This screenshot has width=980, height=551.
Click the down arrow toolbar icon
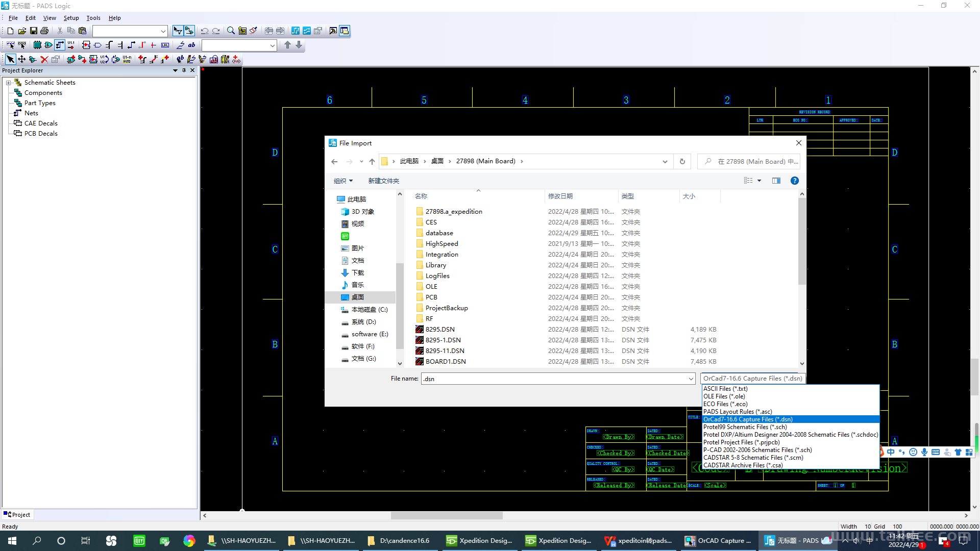[299, 45]
